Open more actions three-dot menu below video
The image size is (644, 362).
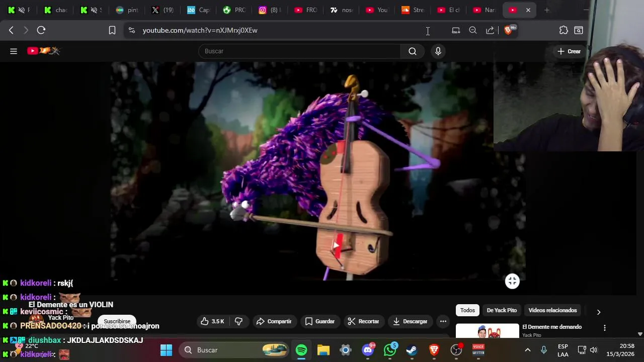(x=443, y=321)
